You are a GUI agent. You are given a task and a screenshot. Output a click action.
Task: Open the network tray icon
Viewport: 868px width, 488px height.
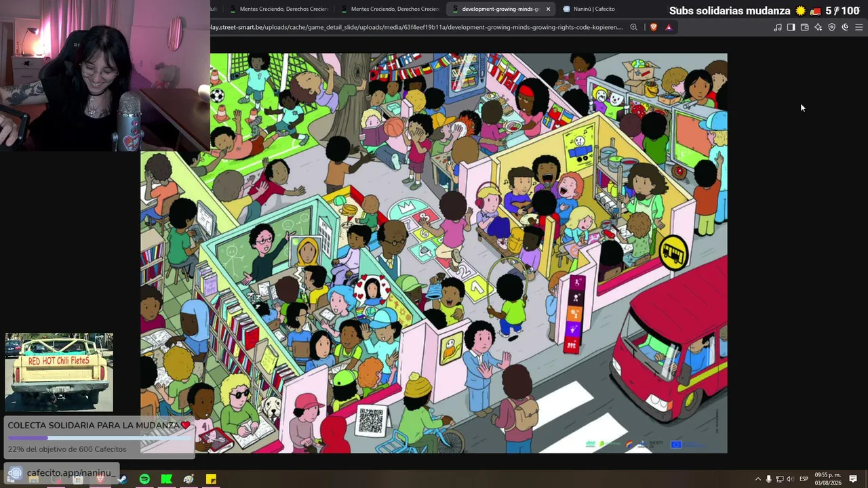[x=779, y=479]
